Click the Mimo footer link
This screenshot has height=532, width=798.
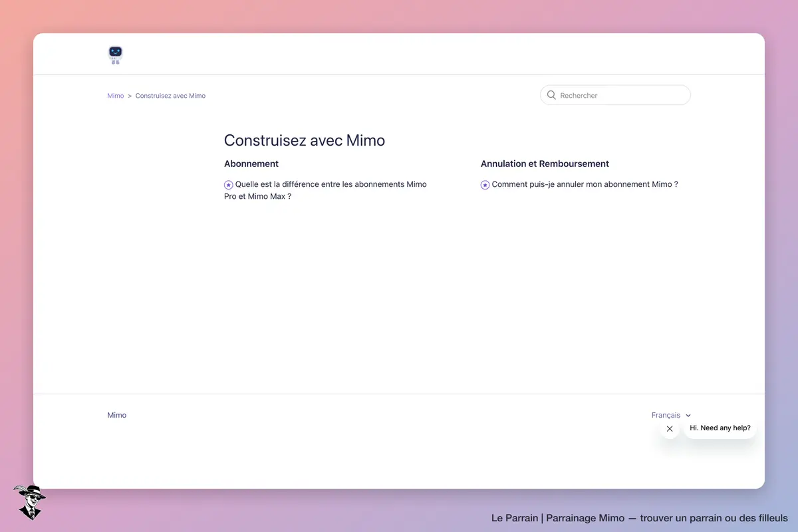pos(117,415)
